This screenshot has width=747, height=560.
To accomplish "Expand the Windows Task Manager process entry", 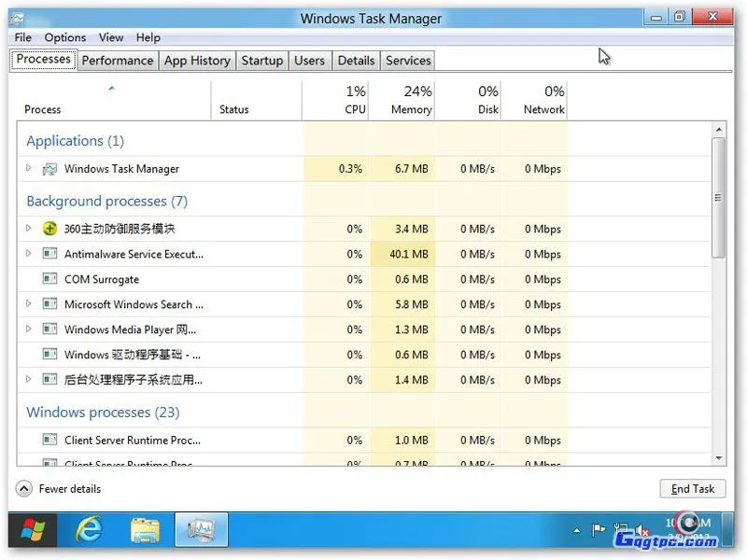I will pos(29,169).
